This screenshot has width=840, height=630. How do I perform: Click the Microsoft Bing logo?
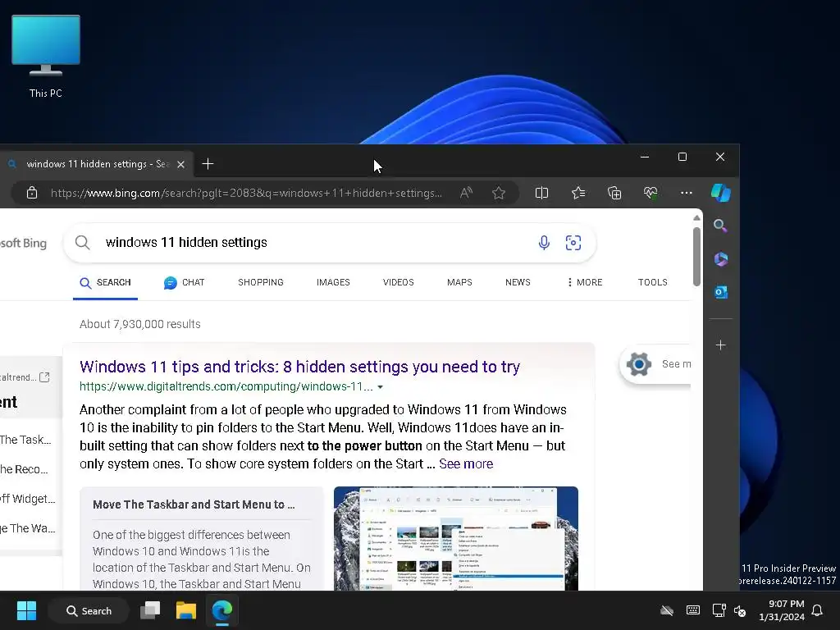point(23,243)
